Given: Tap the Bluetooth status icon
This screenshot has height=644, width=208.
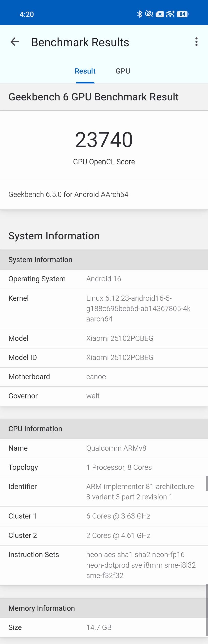Looking at the screenshot, I should [140, 14].
